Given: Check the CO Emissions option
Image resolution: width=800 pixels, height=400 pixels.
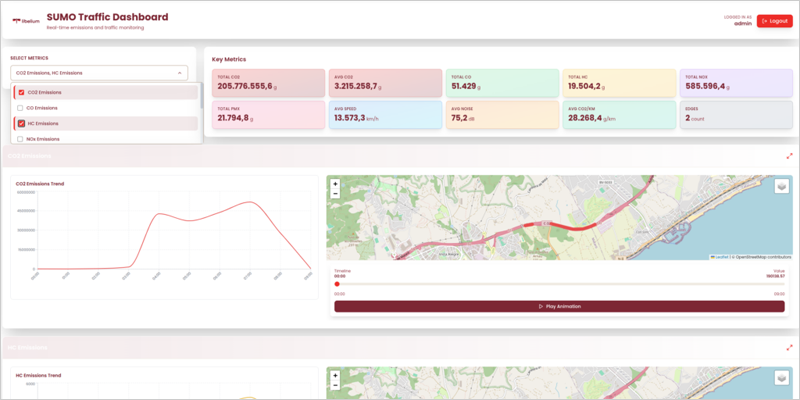Looking at the screenshot, I should coord(21,108).
